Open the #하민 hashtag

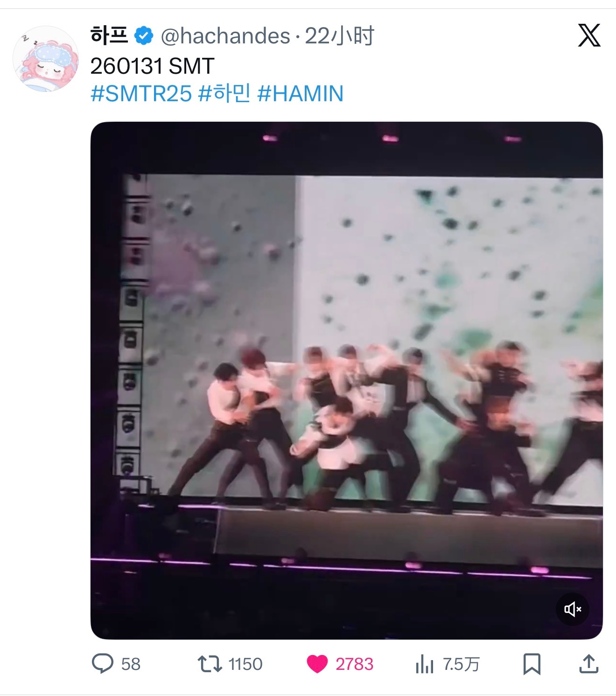point(224,93)
